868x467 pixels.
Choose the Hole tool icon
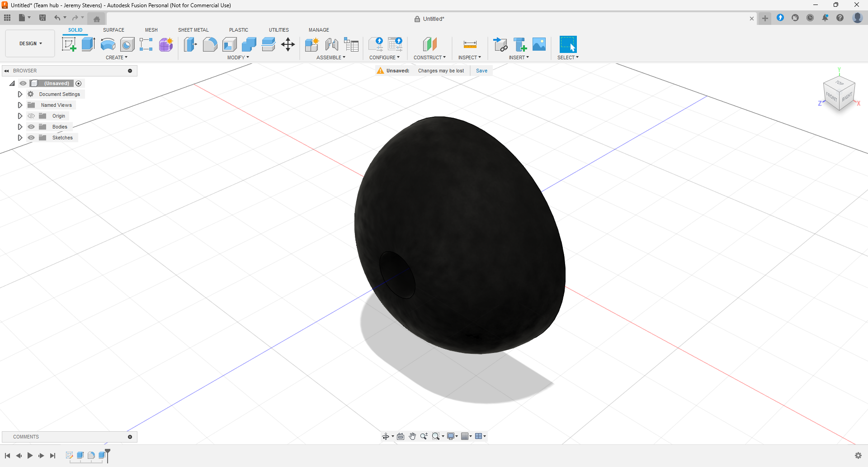pos(127,44)
